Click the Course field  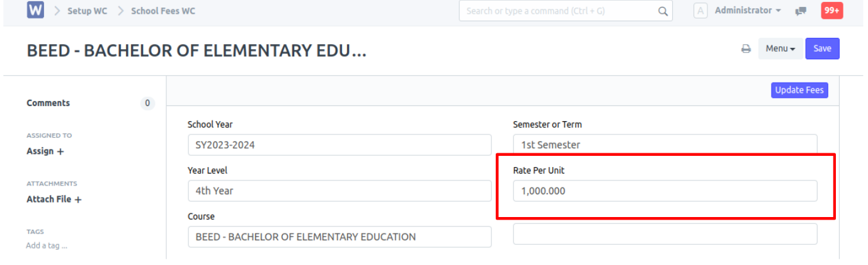(340, 237)
